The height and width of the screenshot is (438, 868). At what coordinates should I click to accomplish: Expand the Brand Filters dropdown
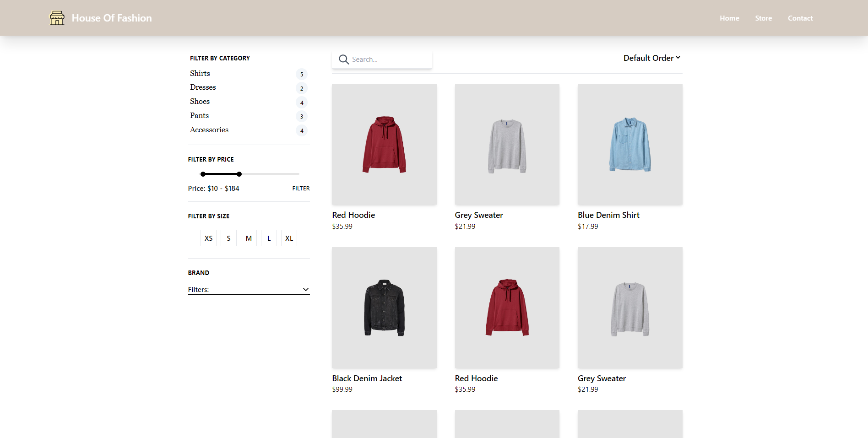click(x=249, y=290)
